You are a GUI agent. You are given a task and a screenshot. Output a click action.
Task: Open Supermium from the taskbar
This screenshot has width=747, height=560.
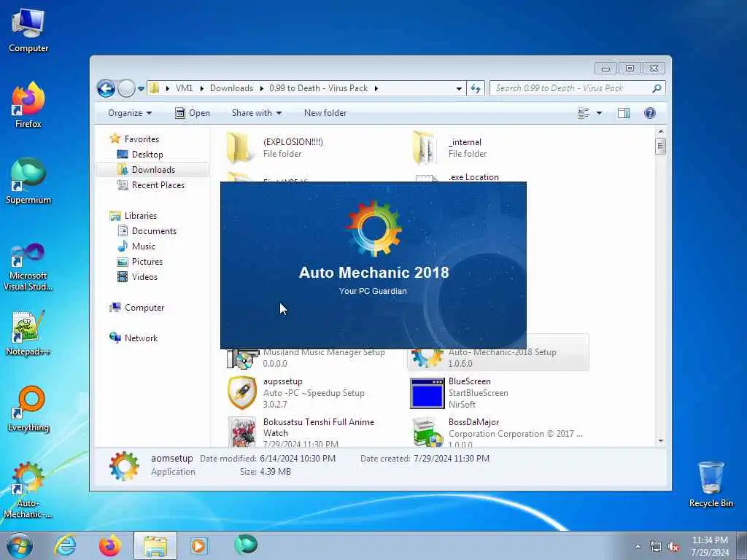(x=246, y=545)
